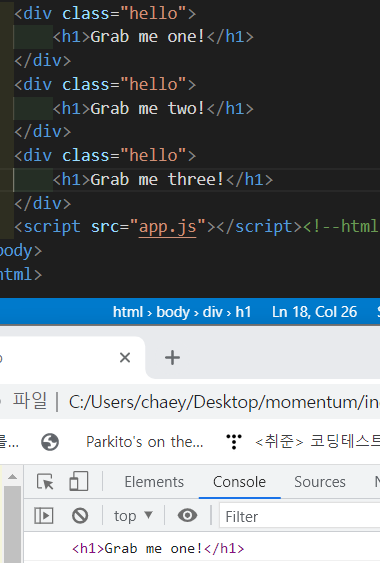This screenshot has height=563, width=380.
Task: Click the 파일 label in address bar
Action: click(x=29, y=400)
